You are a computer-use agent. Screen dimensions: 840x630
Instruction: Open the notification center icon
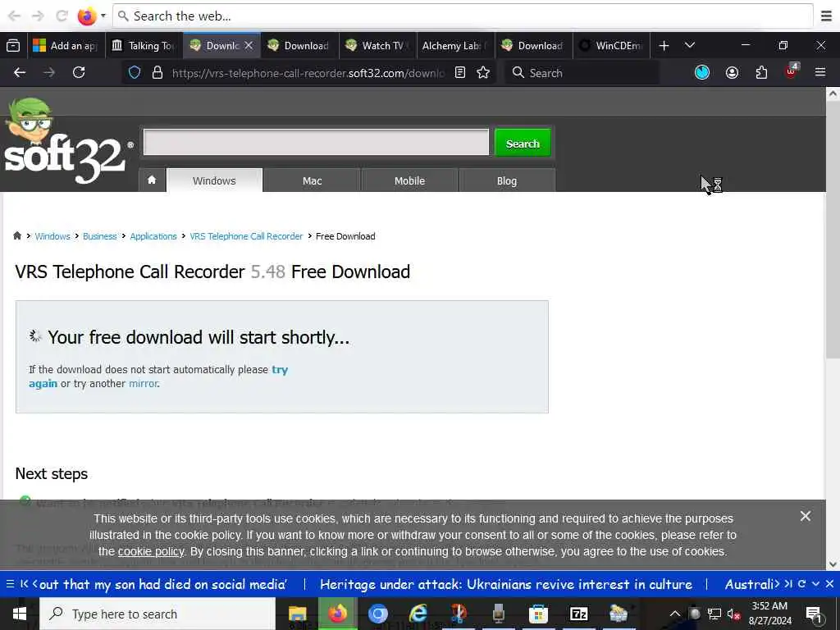click(814, 614)
